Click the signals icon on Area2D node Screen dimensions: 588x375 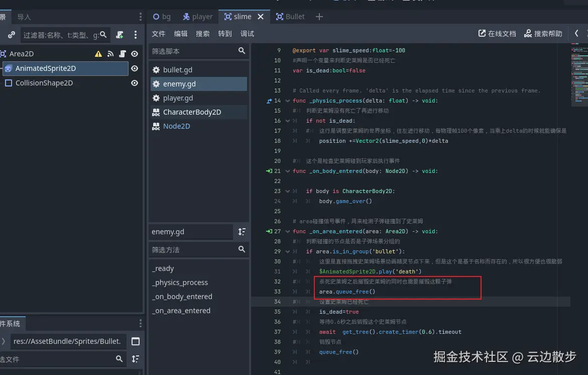[x=110, y=54]
